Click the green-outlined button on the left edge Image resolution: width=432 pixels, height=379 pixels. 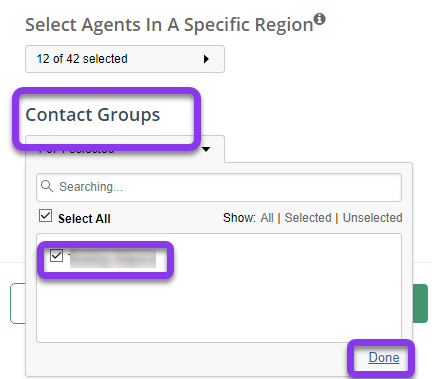[x=18, y=303]
